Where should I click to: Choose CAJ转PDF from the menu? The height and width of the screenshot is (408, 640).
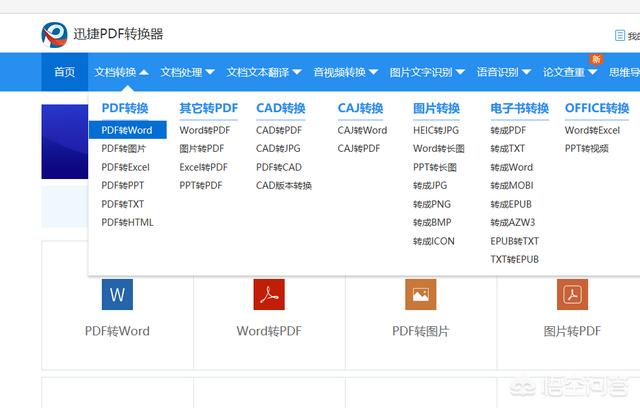(x=359, y=149)
